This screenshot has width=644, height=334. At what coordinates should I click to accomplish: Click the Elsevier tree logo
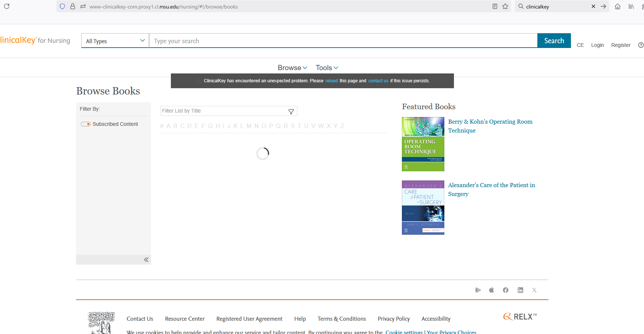click(x=101, y=323)
